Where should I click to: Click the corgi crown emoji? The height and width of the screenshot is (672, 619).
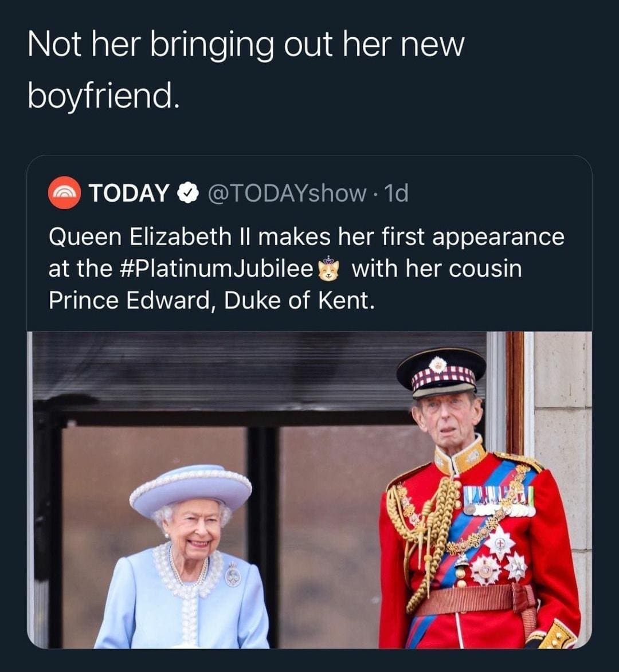(x=329, y=269)
